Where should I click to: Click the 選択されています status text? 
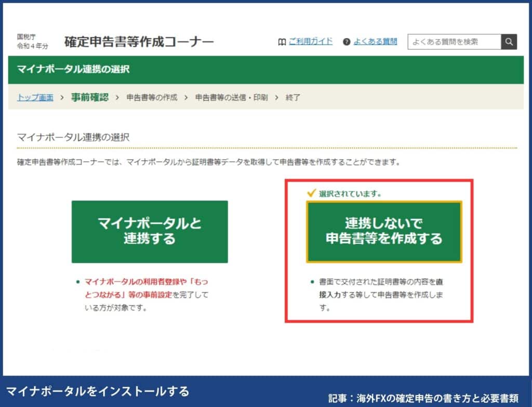pos(350,194)
